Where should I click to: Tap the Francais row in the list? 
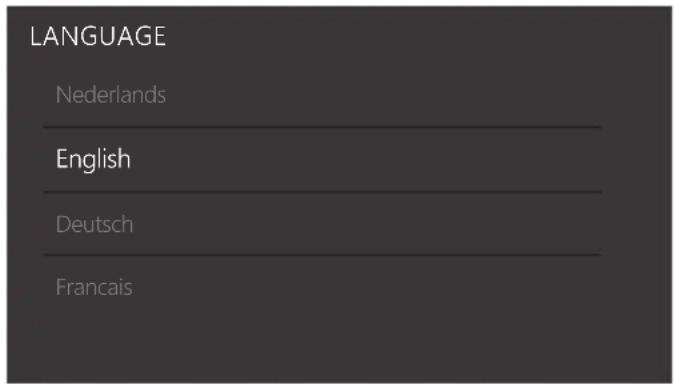tap(322, 287)
